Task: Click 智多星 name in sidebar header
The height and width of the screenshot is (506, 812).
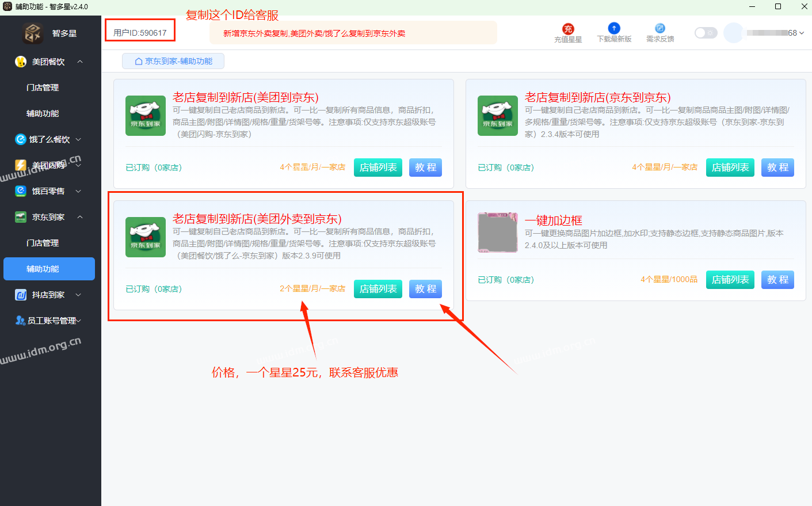Action: point(64,33)
